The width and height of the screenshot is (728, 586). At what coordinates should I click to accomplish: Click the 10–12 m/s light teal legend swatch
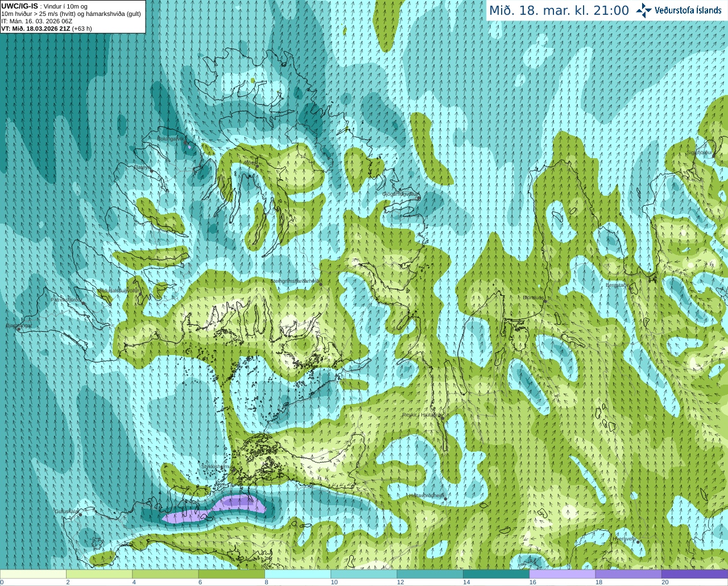(363, 574)
